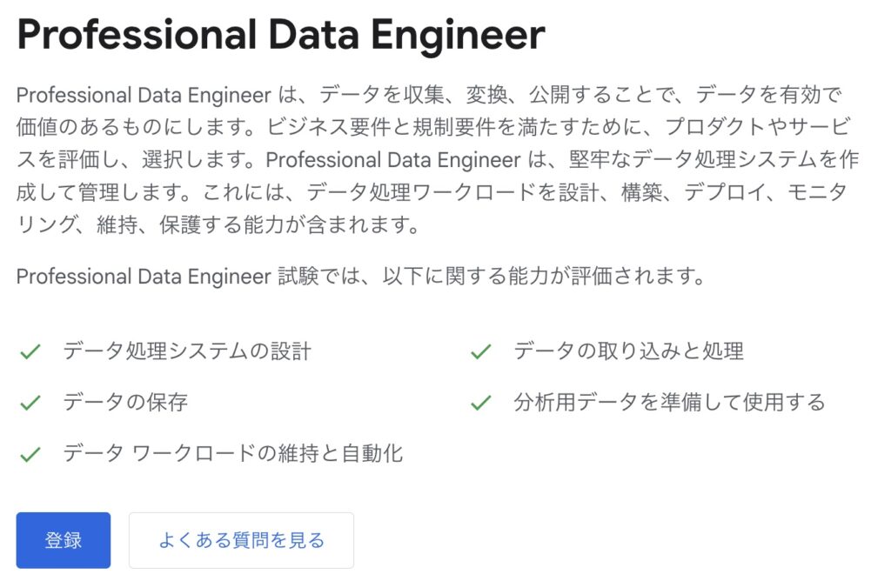Click checkmark beside 分析用データを準備して使用する

tap(480, 403)
